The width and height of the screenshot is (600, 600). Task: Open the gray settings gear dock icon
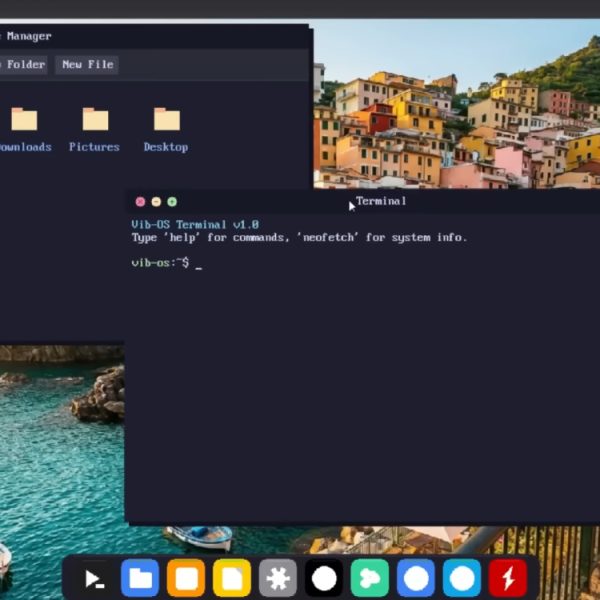pos(278,578)
